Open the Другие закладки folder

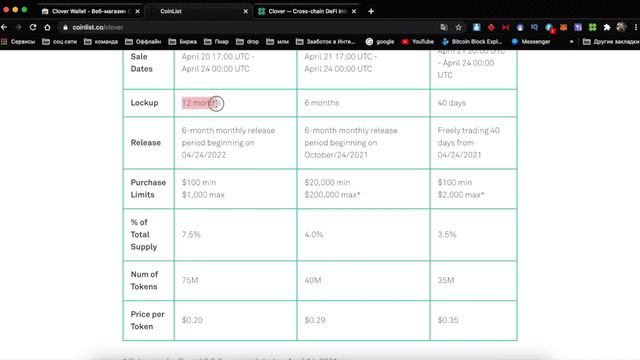[x=611, y=42]
